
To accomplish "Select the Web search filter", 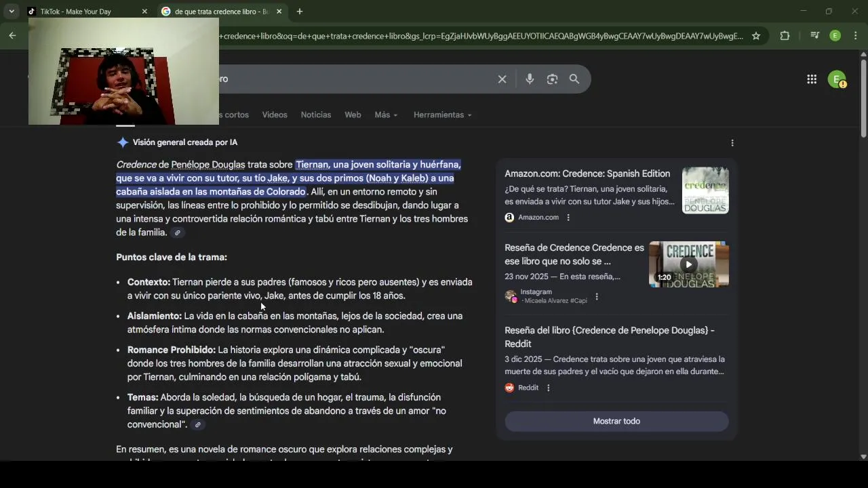I will tap(353, 115).
